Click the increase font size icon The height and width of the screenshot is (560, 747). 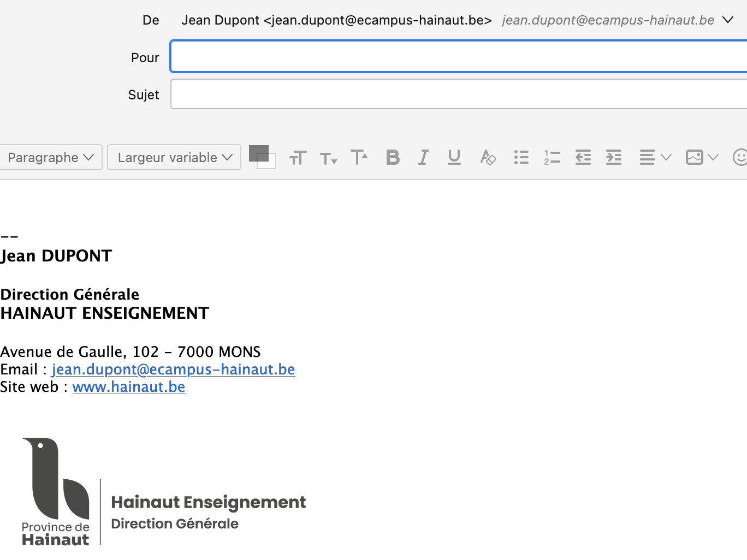point(359,157)
